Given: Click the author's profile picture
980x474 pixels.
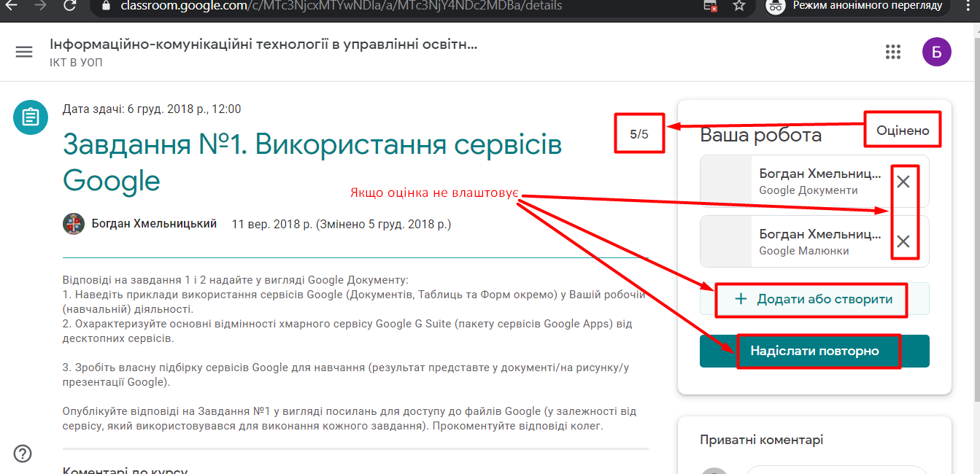Looking at the screenshot, I should pos(74,224).
